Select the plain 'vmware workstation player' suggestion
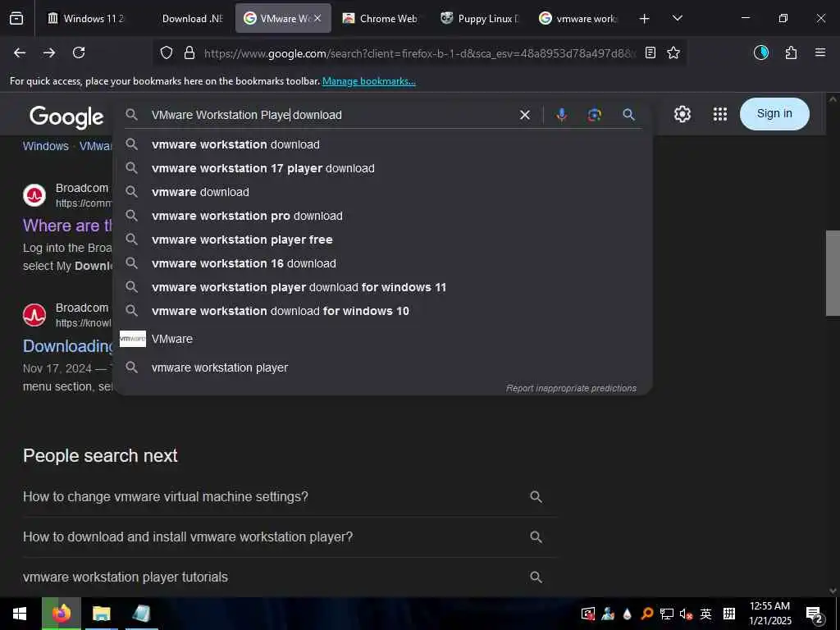This screenshot has width=840, height=630. [x=382, y=367]
